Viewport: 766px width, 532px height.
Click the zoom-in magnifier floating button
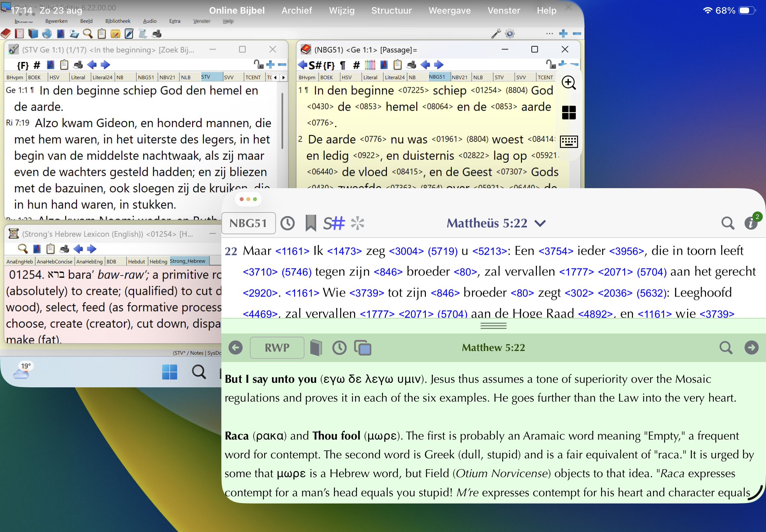569,83
